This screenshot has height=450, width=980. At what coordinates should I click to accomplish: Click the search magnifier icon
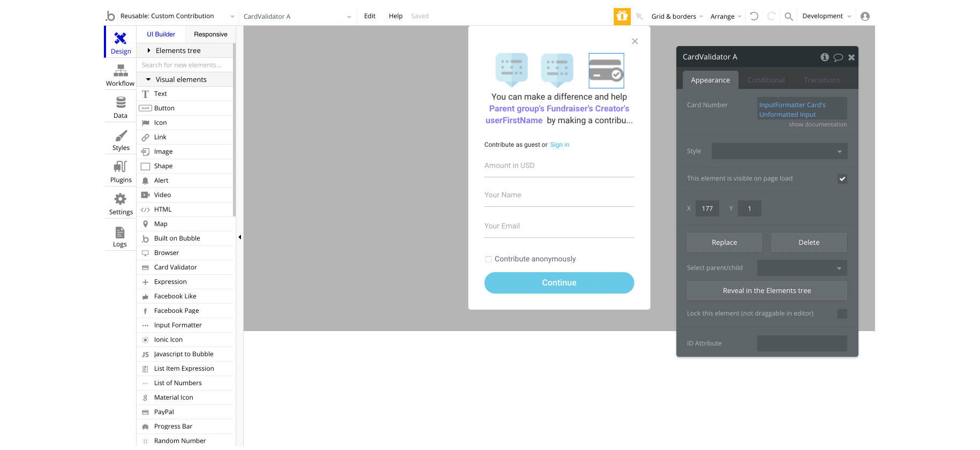pos(788,17)
